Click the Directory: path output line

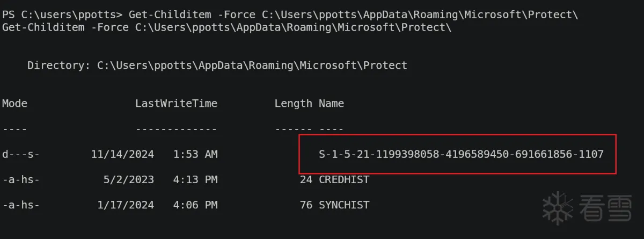217,66
